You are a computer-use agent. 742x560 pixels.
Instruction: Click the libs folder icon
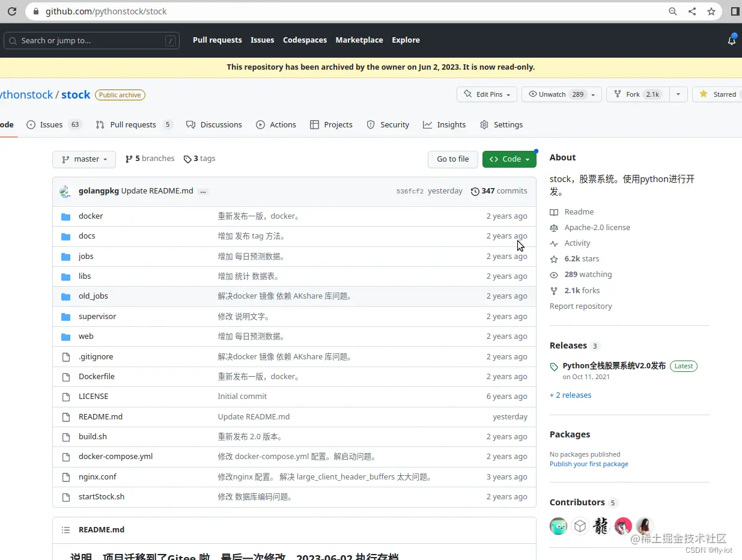66,276
